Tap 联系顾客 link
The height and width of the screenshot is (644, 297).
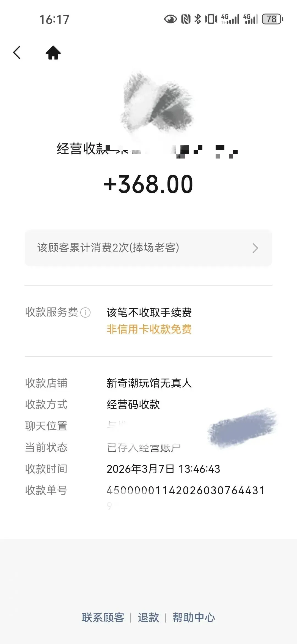103,617
